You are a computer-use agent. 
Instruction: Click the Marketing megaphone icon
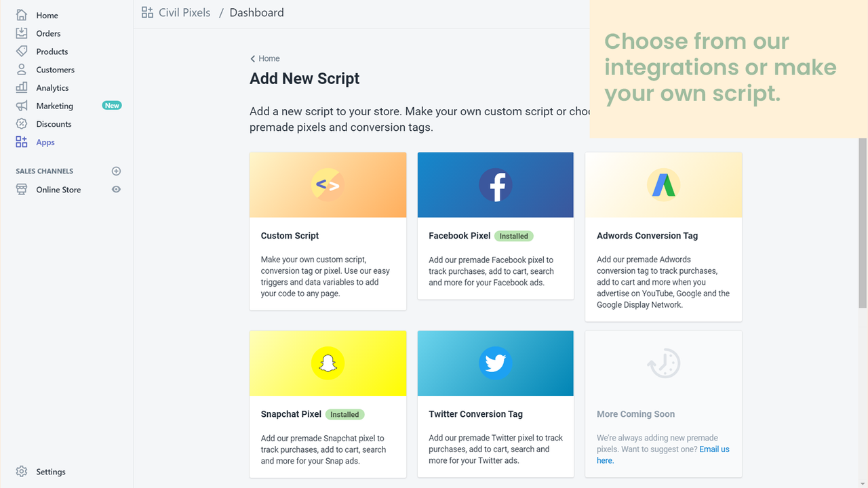[22, 106]
